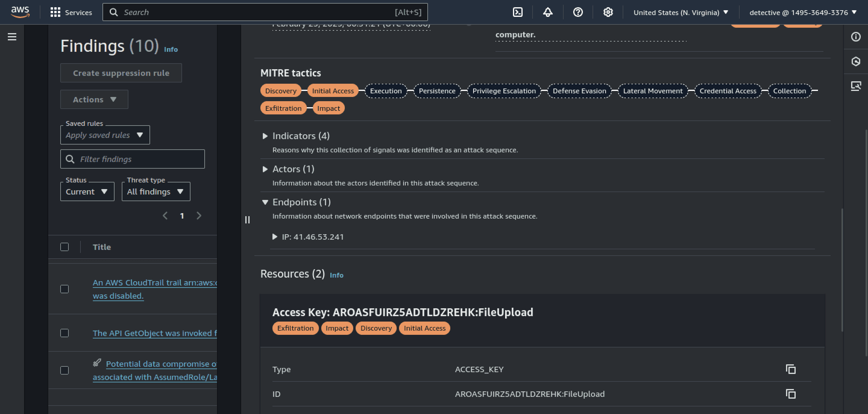Go to previous findings page
The height and width of the screenshot is (414, 868).
click(x=165, y=216)
